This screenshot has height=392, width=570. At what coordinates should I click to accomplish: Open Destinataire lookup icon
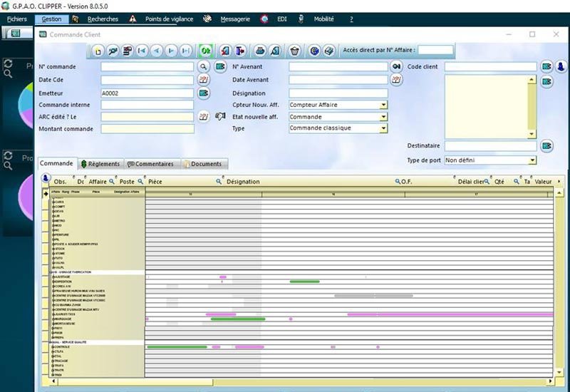546,146
